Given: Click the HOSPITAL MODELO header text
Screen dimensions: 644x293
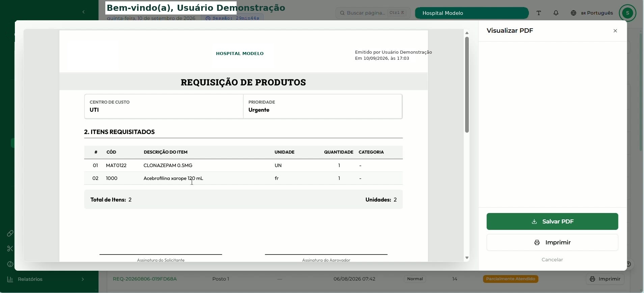Looking at the screenshot, I should [x=240, y=53].
